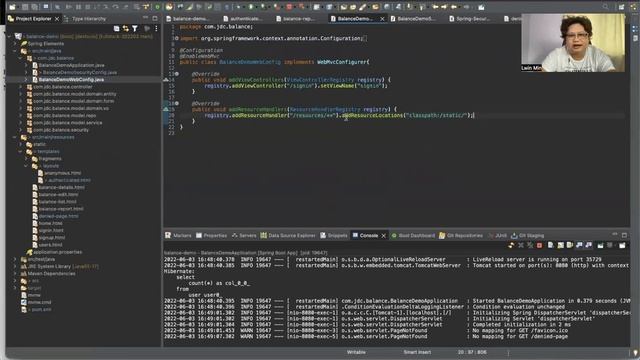Viewport: 640px width, 360px height.
Task: Click the New wizard icon in main toolbar
Action: pyautogui.click(x=12, y=7)
